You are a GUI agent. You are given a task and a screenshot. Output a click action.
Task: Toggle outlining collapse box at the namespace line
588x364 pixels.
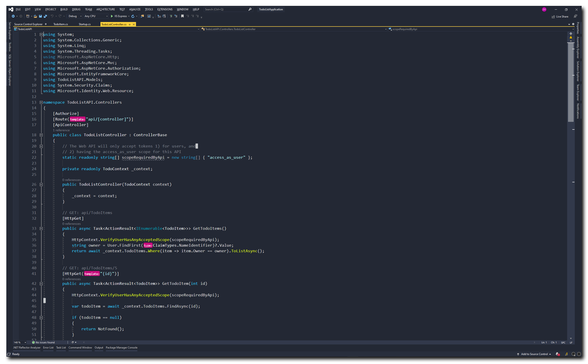[42, 102]
